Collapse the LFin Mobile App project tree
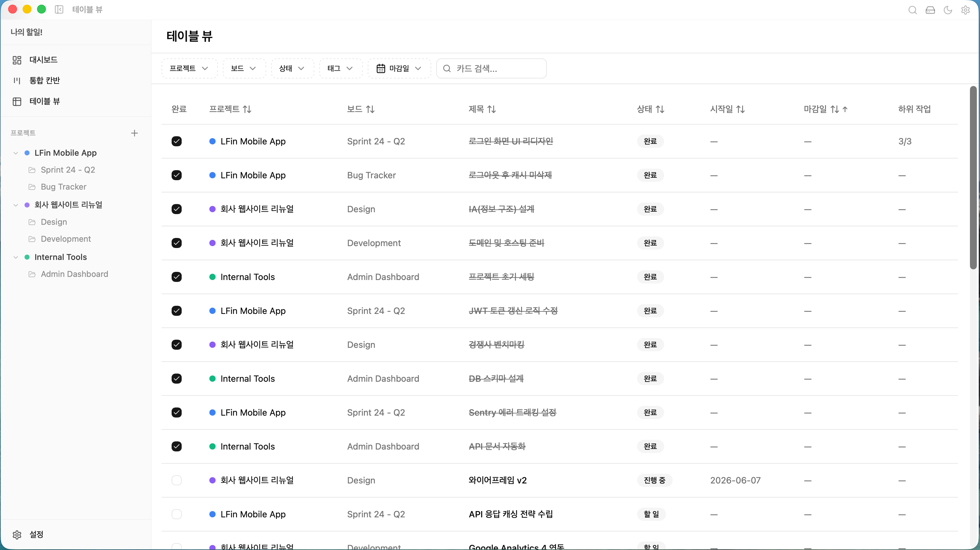 (x=16, y=153)
